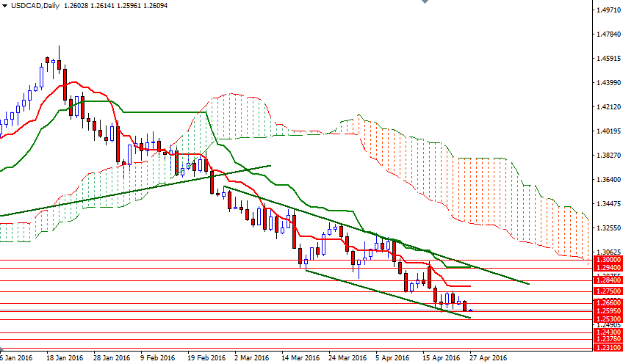Select the 1.25950 price level label

pyautogui.click(x=608, y=311)
